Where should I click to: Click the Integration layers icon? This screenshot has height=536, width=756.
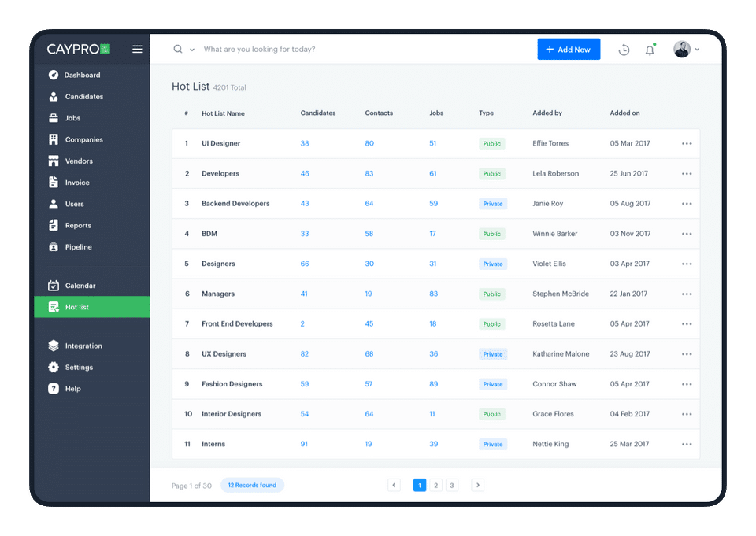54,346
